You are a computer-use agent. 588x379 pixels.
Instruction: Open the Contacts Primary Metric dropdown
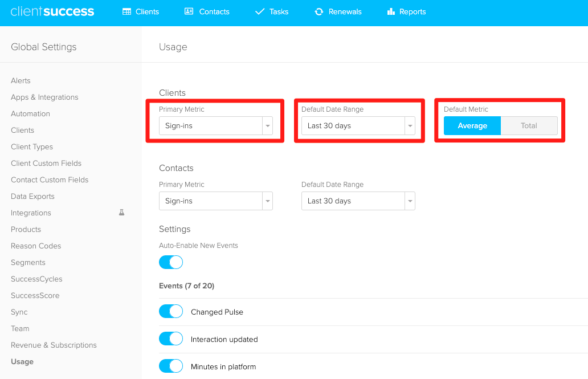(215, 201)
